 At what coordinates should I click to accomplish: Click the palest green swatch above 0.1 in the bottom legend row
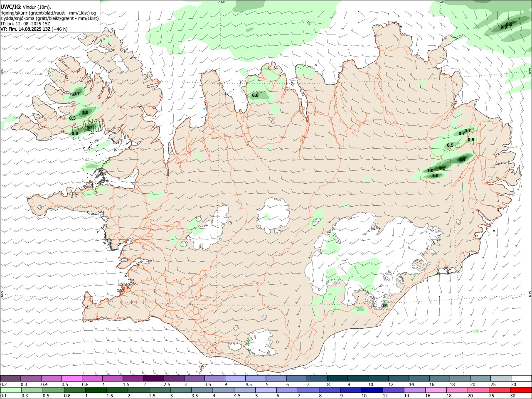coord(11,390)
